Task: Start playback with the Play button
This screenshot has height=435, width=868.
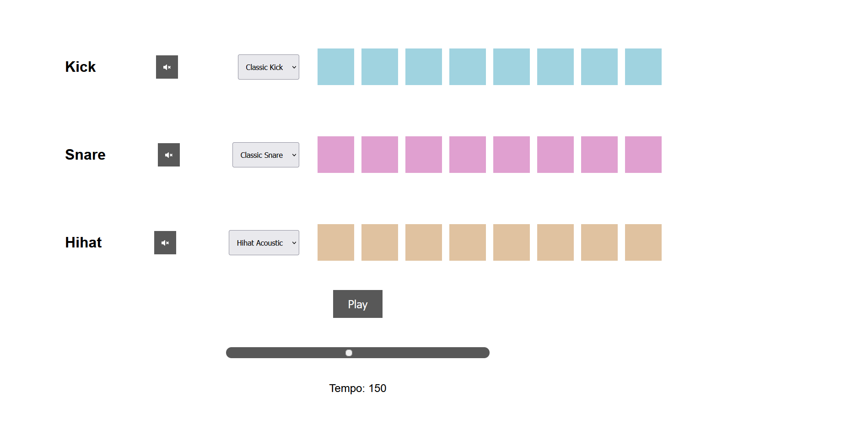Action: [358, 304]
